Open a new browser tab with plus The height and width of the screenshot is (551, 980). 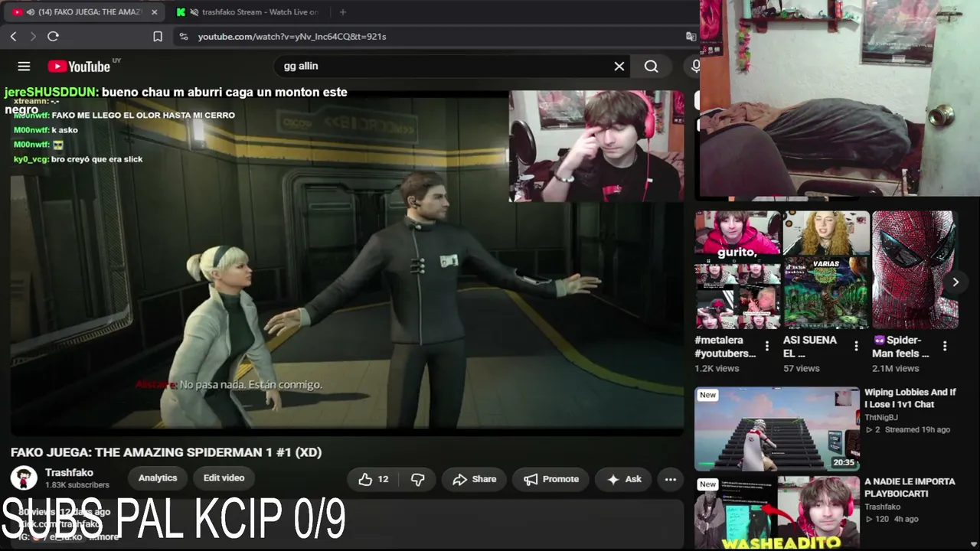[342, 12]
